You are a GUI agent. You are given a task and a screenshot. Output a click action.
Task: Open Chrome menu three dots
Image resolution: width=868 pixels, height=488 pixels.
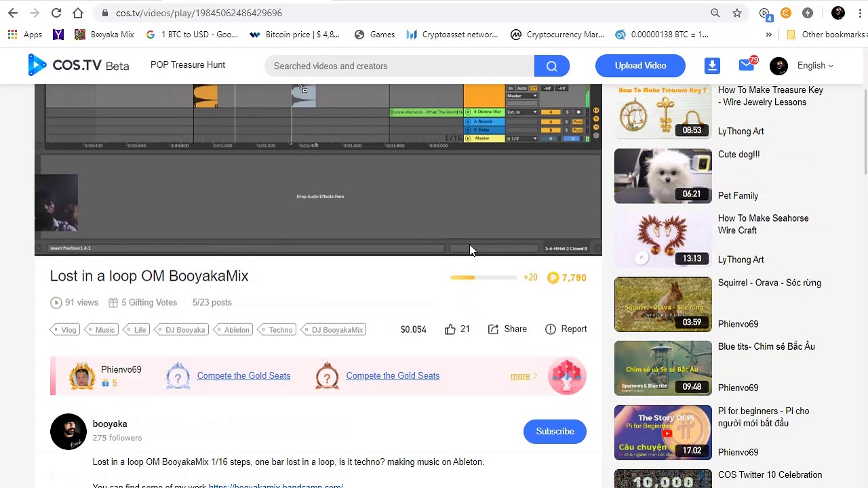click(859, 13)
